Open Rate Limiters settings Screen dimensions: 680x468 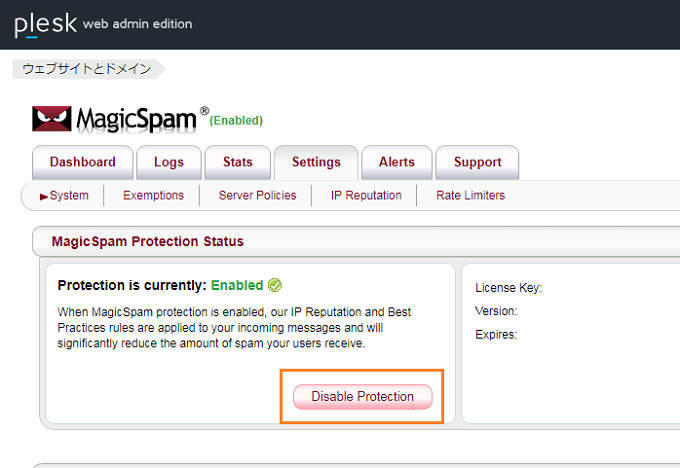click(x=471, y=196)
